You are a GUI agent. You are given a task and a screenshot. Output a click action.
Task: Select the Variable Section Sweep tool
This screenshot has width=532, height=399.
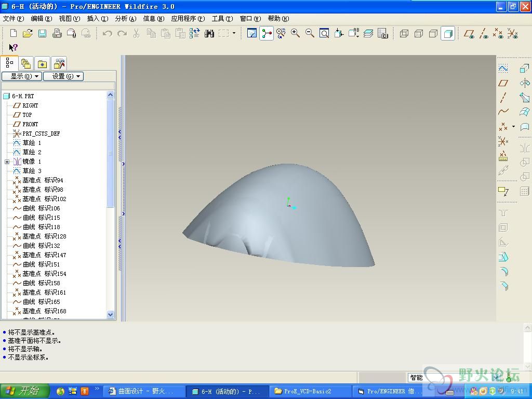coord(525,97)
